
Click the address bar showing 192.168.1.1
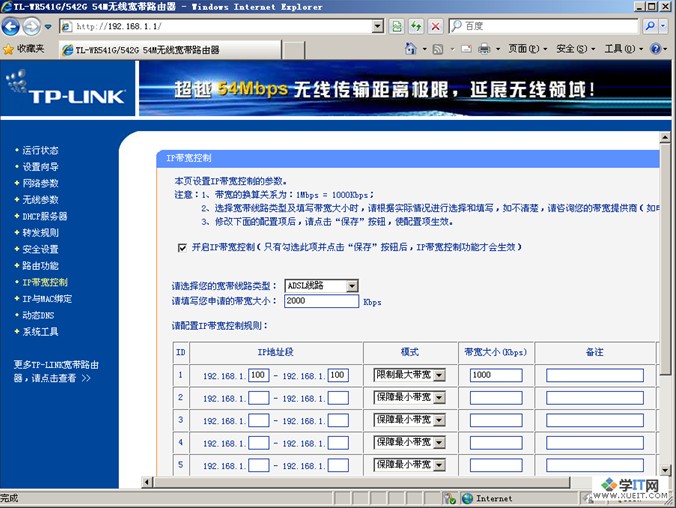216,26
